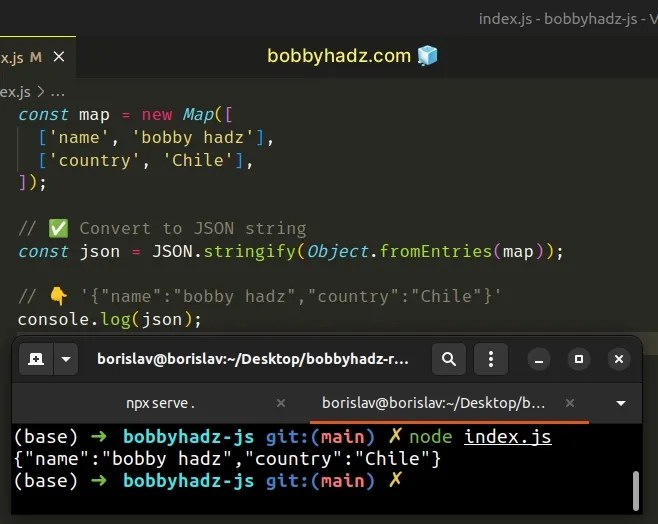
Task: Click the 'Convert to JSON string' comment
Action: 193,229
